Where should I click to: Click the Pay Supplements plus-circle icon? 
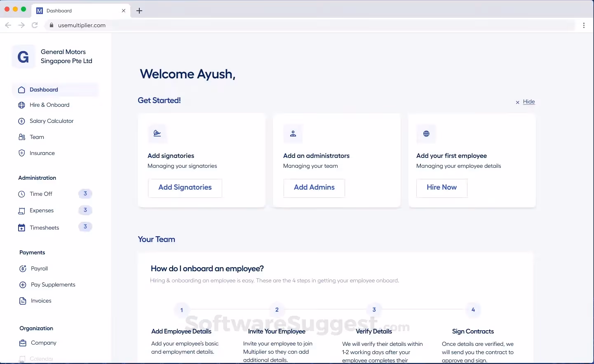tap(23, 285)
